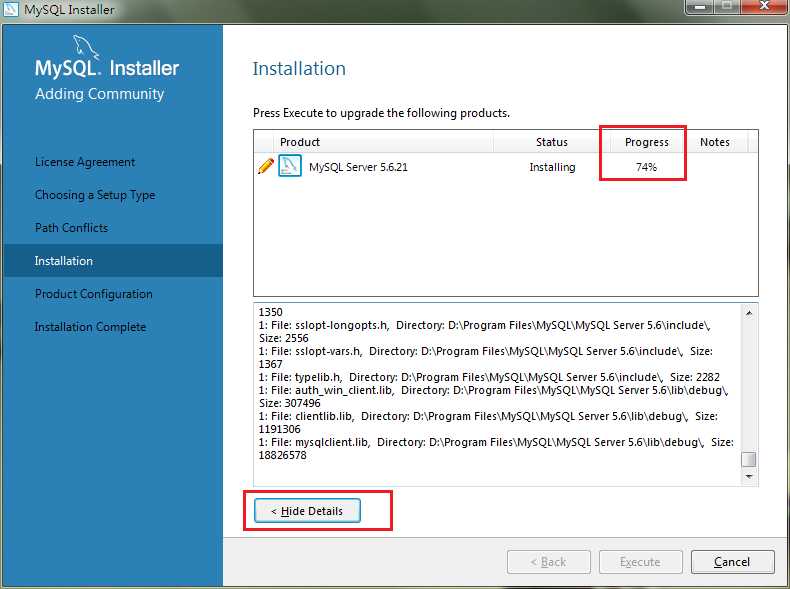Click the pencil edit icon beside MySQL Server
The width and height of the screenshot is (790, 589).
[x=266, y=166]
